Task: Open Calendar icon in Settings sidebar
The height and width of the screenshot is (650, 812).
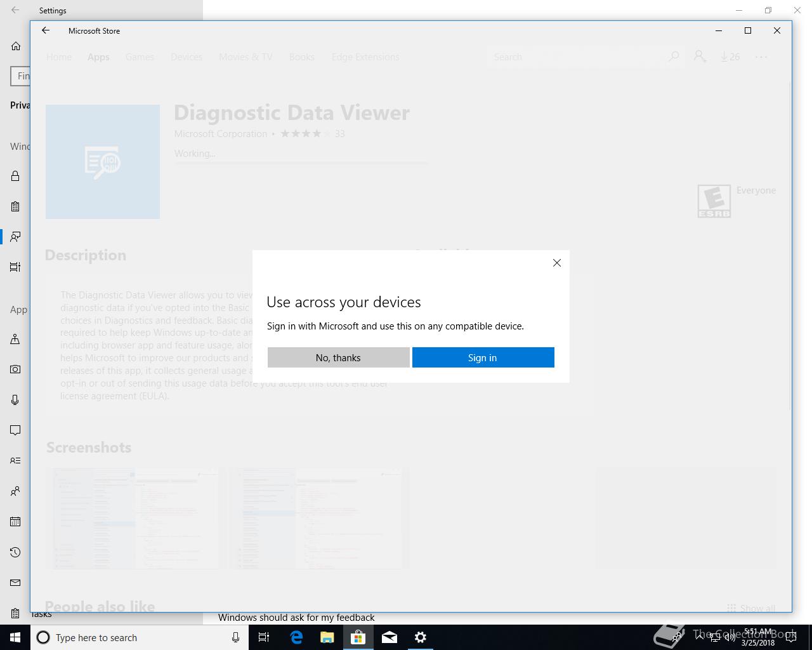Action: [x=15, y=522]
